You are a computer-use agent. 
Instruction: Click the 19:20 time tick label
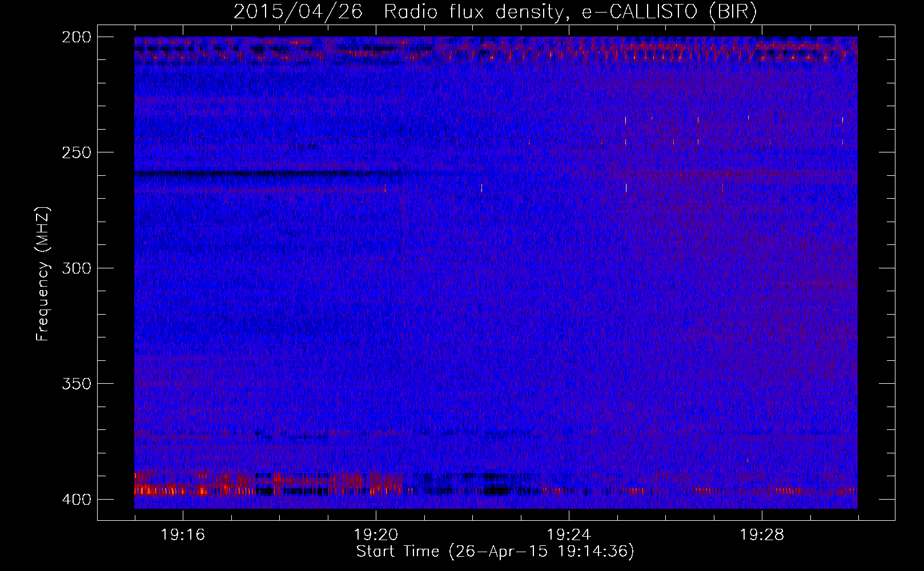(x=376, y=535)
